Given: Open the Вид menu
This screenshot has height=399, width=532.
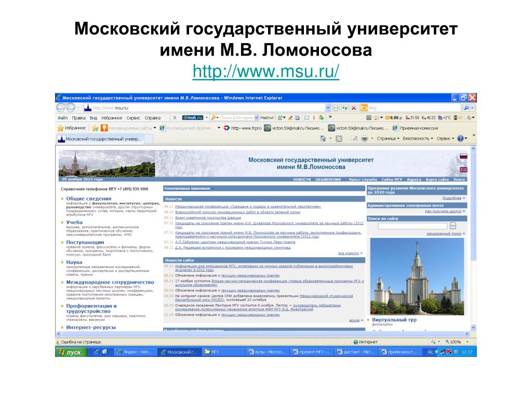Looking at the screenshot, I should point(94,118).
